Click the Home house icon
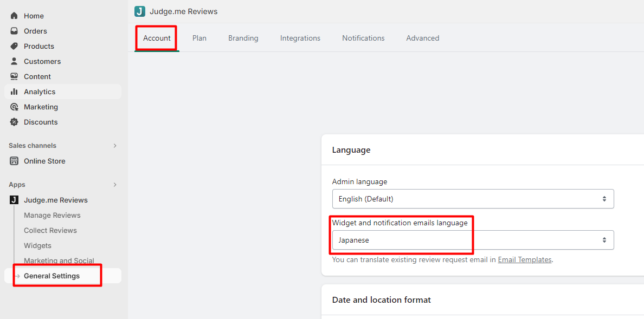 14,16
